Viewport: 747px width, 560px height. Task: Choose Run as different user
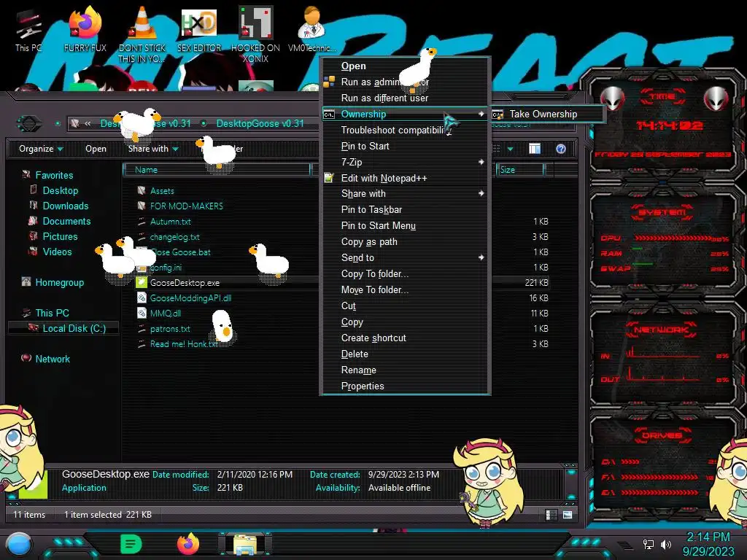406,98
